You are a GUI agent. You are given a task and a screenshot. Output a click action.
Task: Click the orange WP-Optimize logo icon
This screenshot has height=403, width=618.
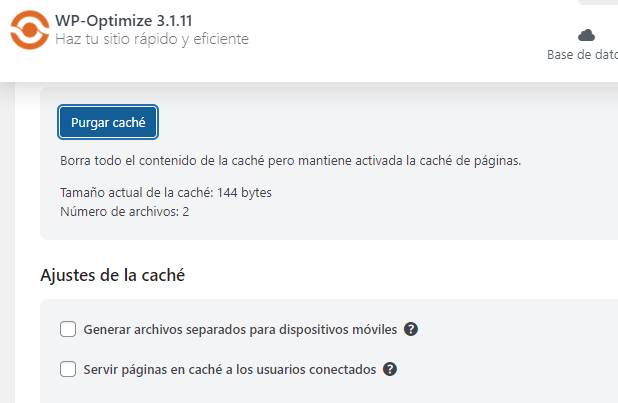30,30
